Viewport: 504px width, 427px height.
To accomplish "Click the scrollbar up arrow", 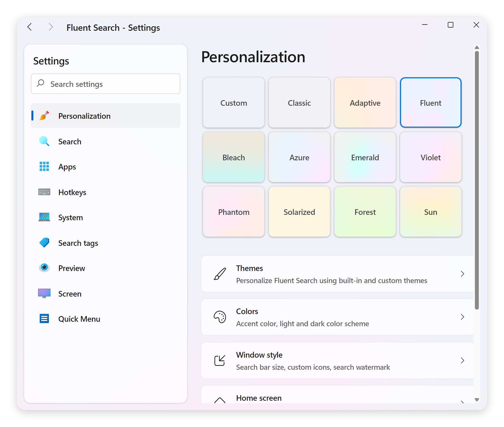I will (477, 47).
